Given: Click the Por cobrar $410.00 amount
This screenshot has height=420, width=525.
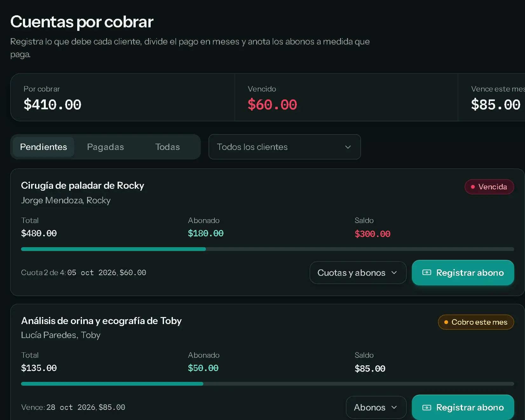Looking at the screenshot, I should 52,105.
